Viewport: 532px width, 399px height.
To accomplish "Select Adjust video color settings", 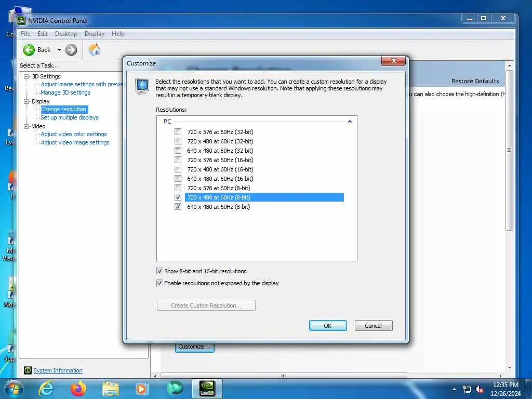I will [x=74, y=134].
